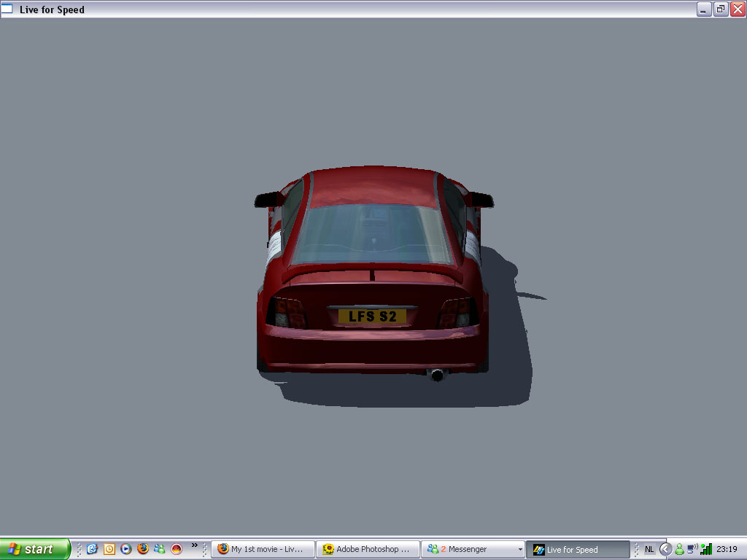Open network connection tray icon
Viewport: 747px width, 560px height.
[x=692, y=549]
